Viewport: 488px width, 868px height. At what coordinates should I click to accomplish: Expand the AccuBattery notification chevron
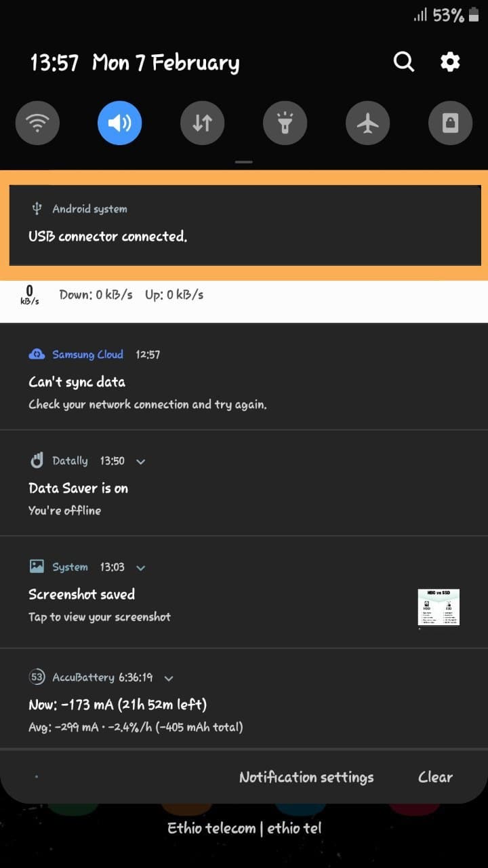click(169, 677)
